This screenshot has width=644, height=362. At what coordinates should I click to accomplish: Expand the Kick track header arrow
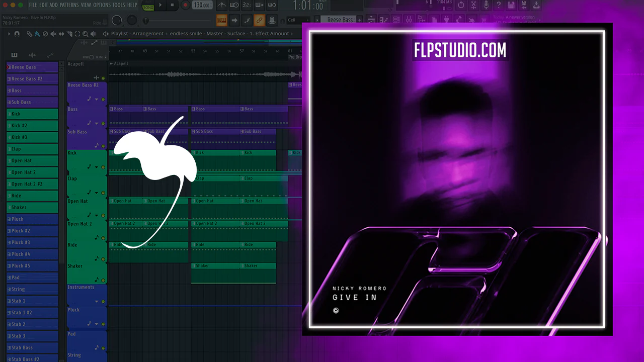(x=96, y=167)
